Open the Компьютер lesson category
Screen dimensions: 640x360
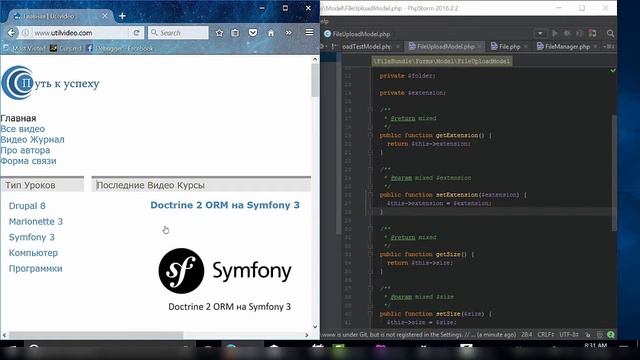(x=33, y=253)
